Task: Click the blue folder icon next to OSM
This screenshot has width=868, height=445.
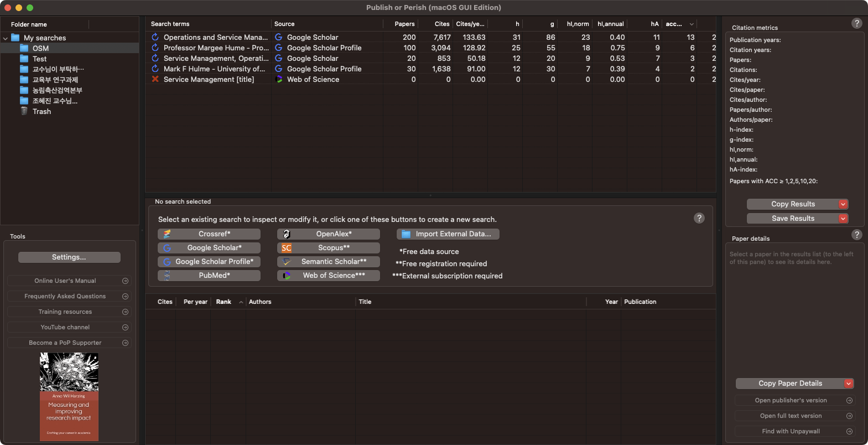Action: pyautogui.click(x=24, y=48)
